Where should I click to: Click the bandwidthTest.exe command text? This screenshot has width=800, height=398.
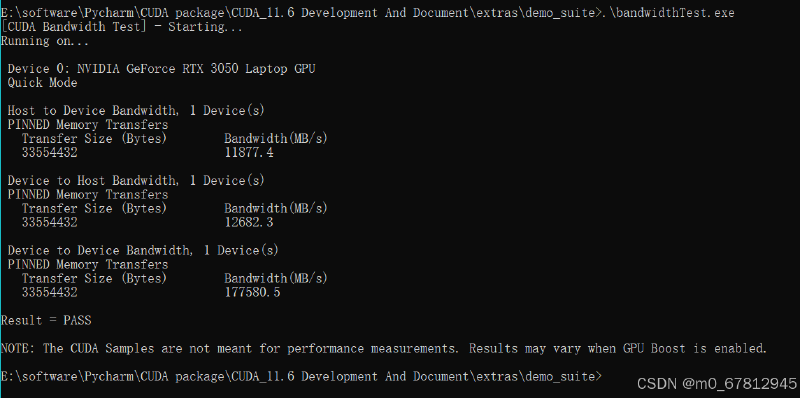click(x=670, y=13)
